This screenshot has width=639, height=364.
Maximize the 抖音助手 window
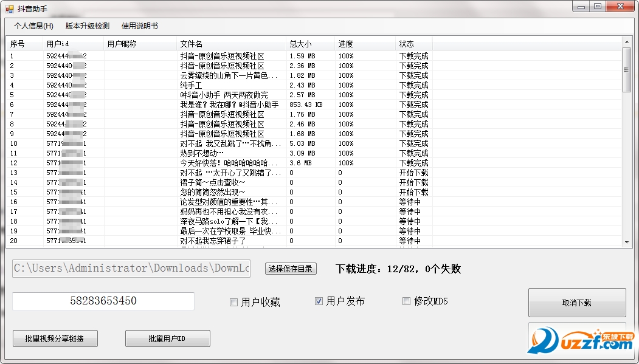(x=598, y=7)
